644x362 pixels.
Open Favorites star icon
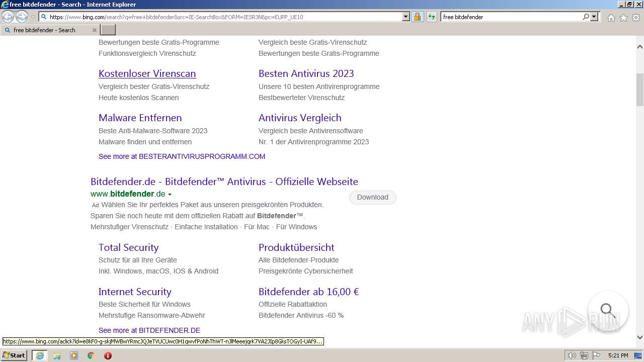[x=623, y=18]
